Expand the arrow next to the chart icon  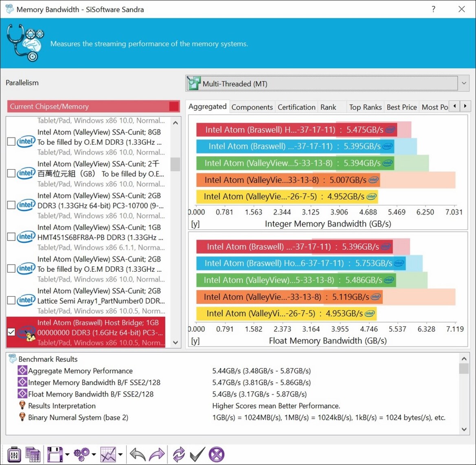point(120,454)
